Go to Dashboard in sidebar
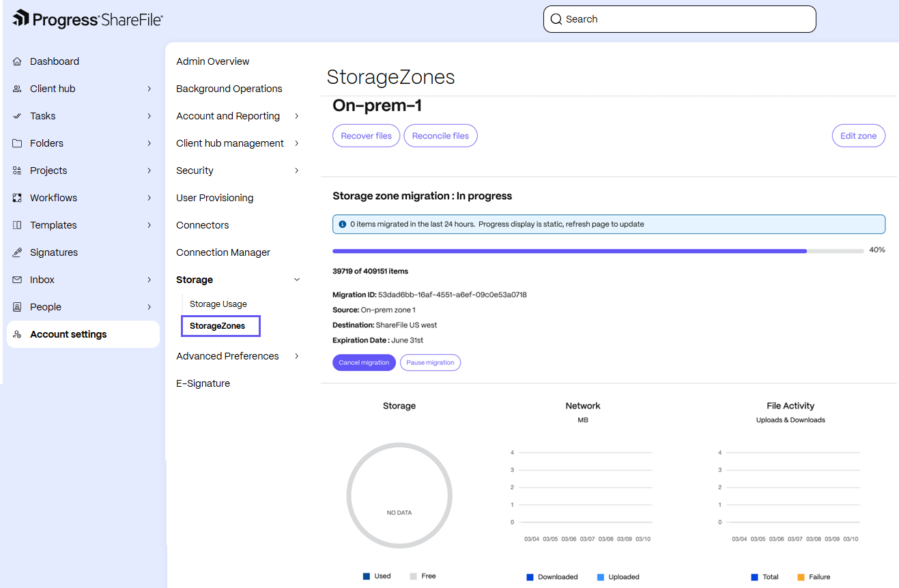This screenshot has height=588, width=899. [x=55, y=61]
